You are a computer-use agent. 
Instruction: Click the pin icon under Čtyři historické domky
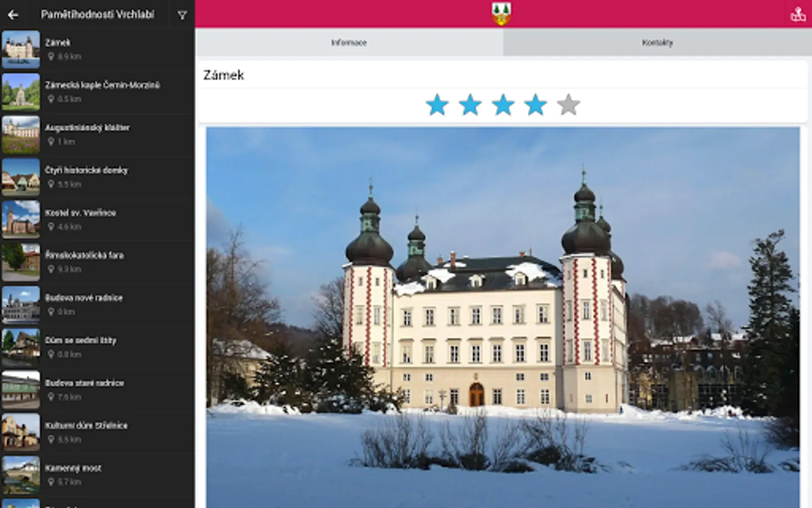51,185
